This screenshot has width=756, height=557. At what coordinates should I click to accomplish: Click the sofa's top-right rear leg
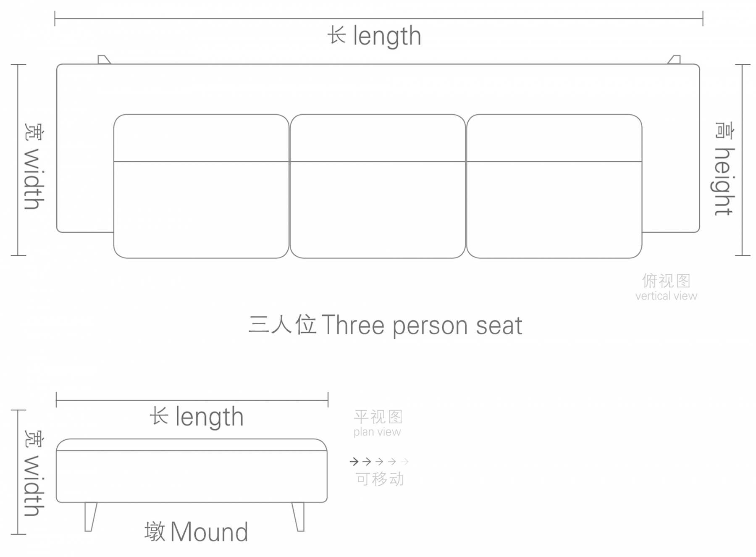coord(674,60)
